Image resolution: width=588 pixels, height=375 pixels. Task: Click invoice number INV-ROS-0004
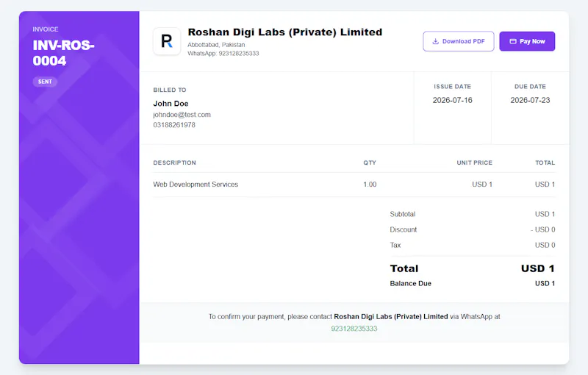63,53
